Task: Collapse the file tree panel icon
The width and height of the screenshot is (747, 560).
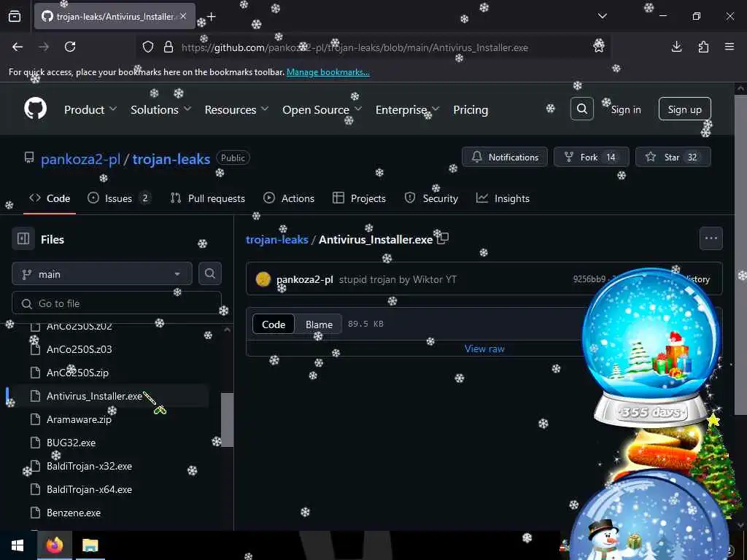Action: [23, 238]
